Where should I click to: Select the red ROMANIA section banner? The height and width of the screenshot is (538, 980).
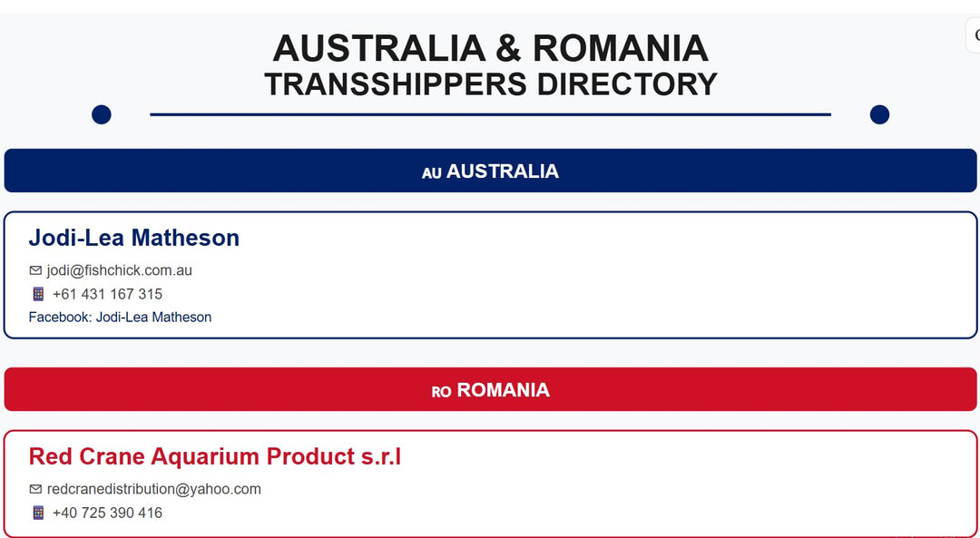coord(490,389)
